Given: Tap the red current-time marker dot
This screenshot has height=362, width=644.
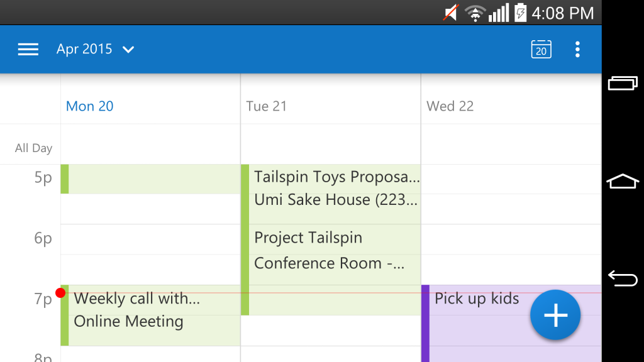Looking at the screenshot, I should point(60,293).
